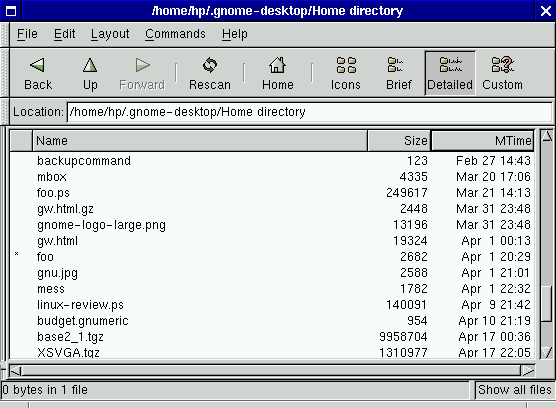Click the vertical scrollbar down arrow
The width and height of the screenshot is (556, 408).
tap(547, 352)
